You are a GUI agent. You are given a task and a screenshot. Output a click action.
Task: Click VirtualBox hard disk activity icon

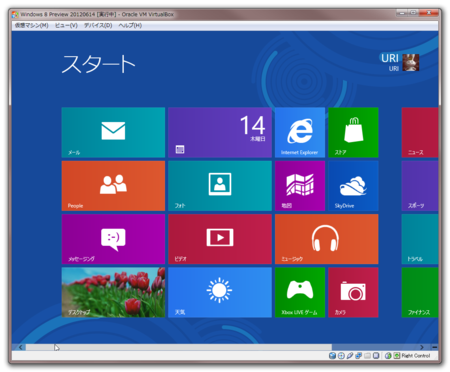pos(332,356)
